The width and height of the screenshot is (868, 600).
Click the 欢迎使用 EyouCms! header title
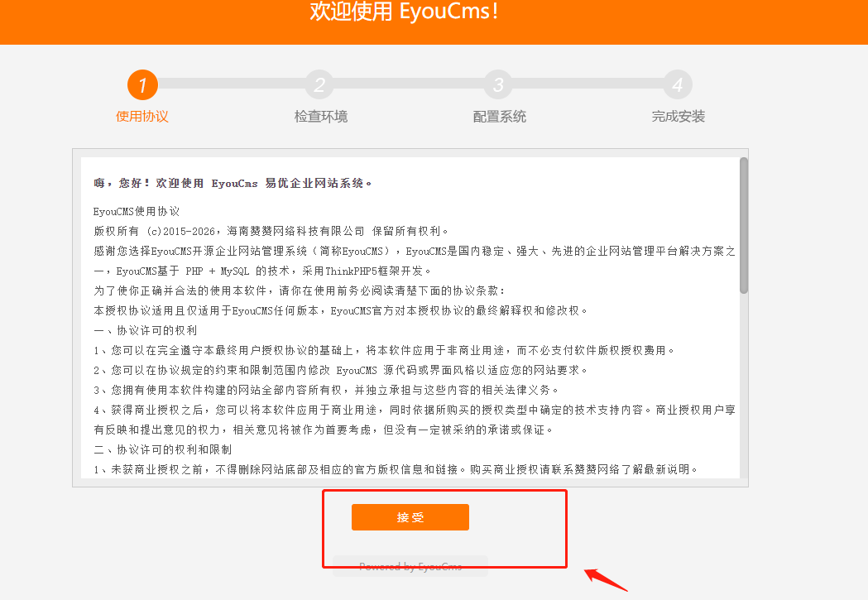coord(404,12)
